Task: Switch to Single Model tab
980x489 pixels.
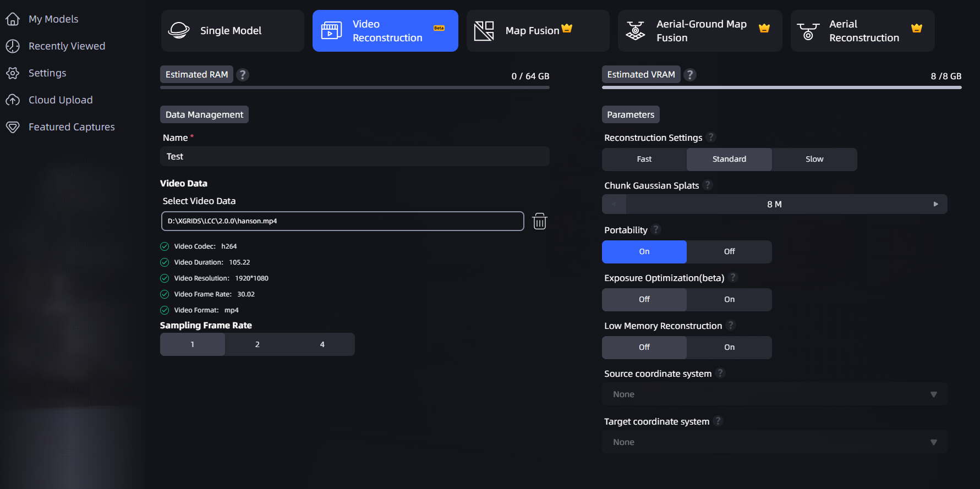Action: click(x=233, y=31)
